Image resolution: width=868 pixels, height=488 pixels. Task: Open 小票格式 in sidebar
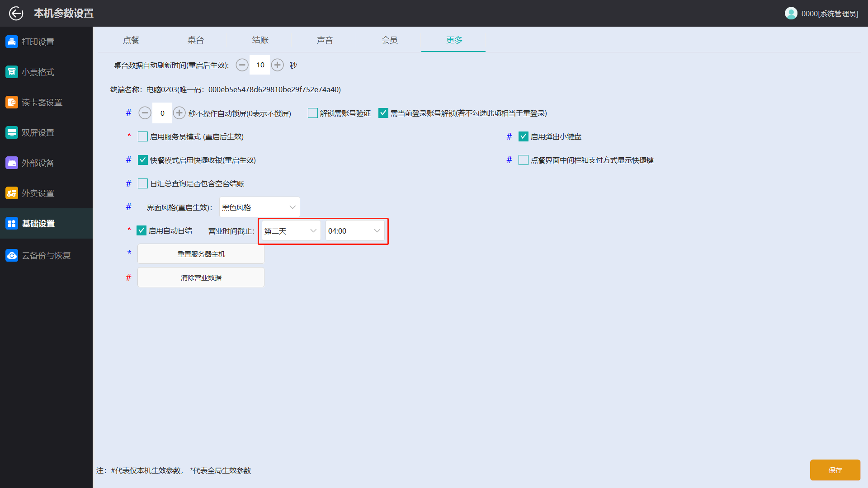tap(46, 72)
